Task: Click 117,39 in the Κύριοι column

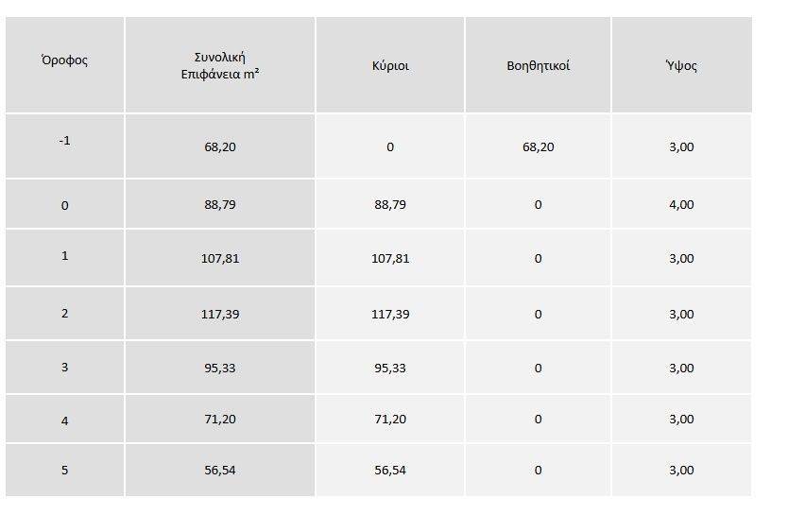Action: (x=390, y=314)
